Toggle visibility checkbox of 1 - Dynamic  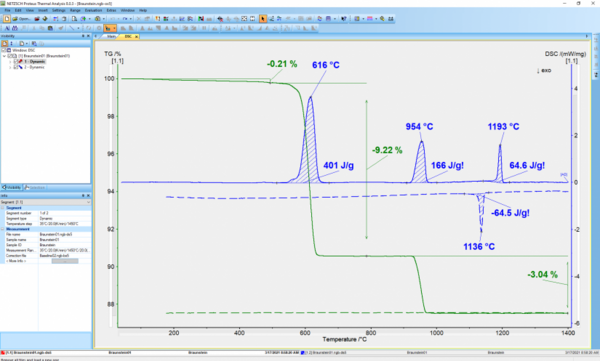coord(16,61)
